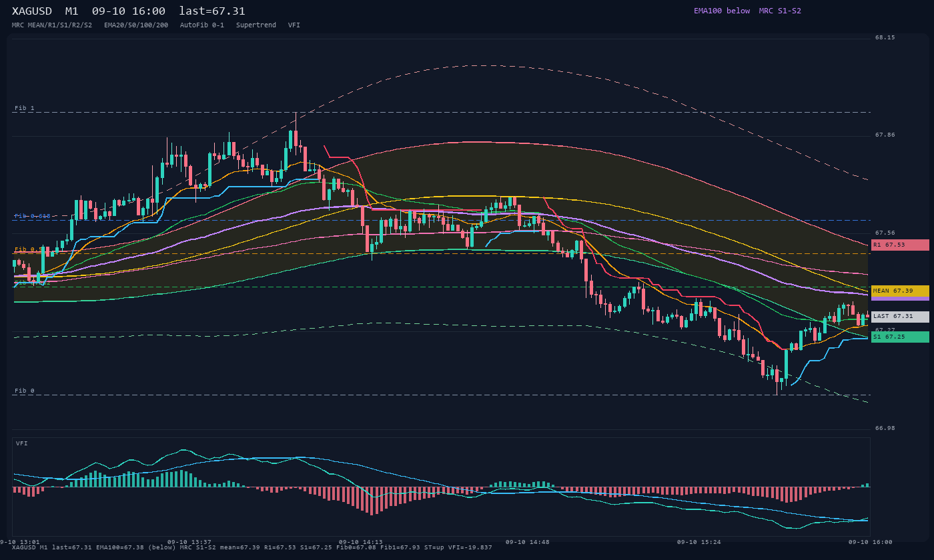Select the EMA20/50/100/200 legend entry
Screen dimensions: 934x560
click(136, 25)
